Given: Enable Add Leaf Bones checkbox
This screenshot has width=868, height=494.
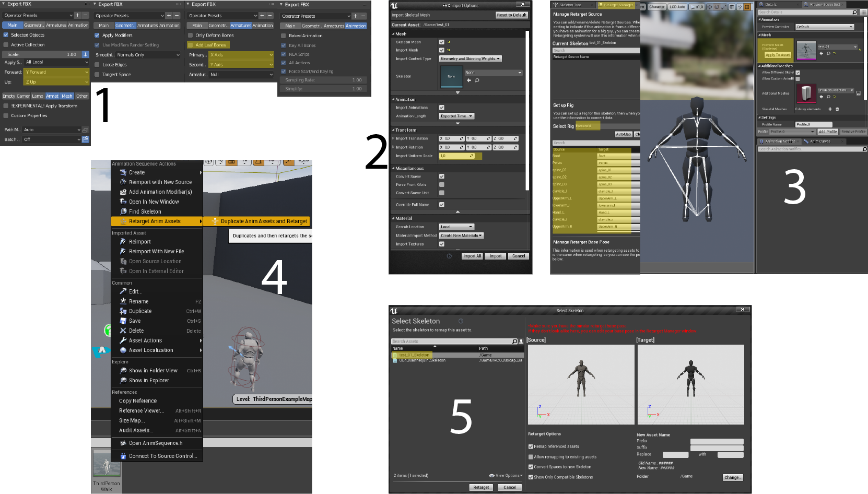Looking at the screenshot, I should click(x=191, y=45).
